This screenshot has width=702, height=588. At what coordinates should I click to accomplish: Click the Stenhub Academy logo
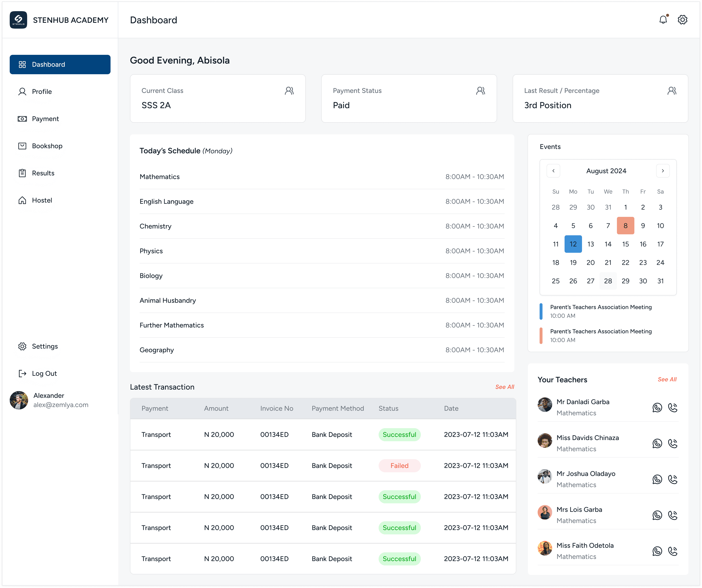pos(18,20)
